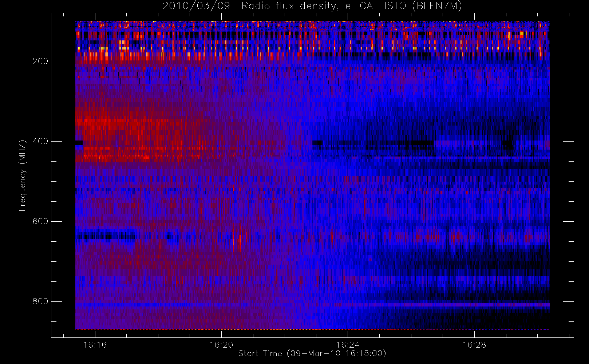Image resolution: width=589 pixels, height=364 pixels.
Task: Click the 'Start Time (09-Mar-10 16:15:00)' axis label
Action: coord(312,353)
